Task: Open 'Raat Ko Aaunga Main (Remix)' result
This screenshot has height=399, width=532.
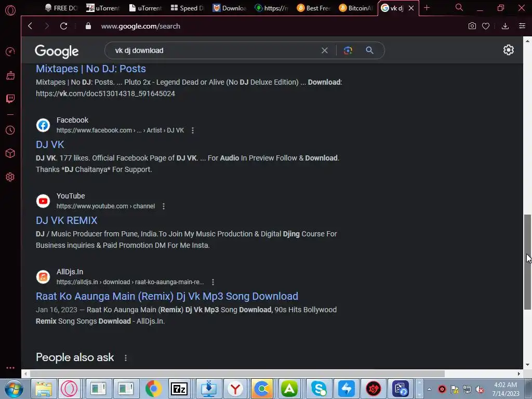Action: [x=167, y=296]
